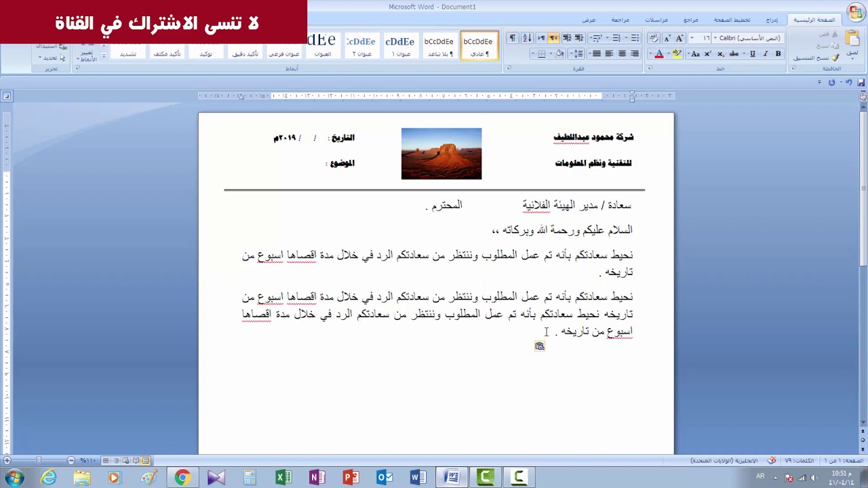Align text to the left
Screen dimensions: 868x488
609,54
